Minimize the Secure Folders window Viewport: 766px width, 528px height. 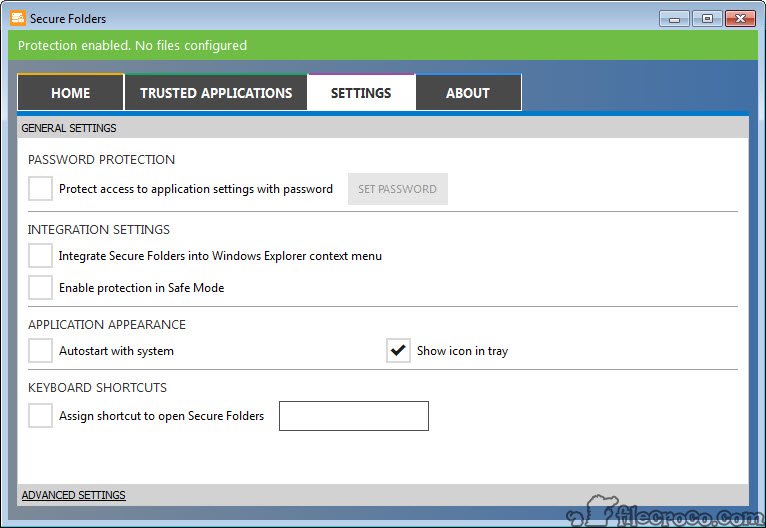pyautogui.click(x=674, y=19)
